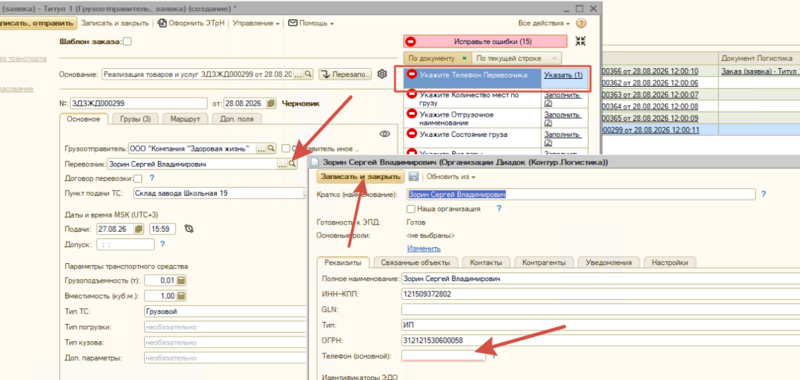Click the Исправьте ошибки (15) button
The height and width of the screenshot is (380, 800).
(485, 41)
